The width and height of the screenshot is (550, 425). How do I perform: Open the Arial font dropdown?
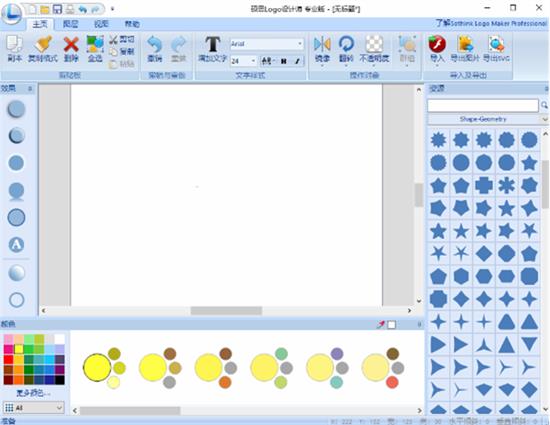(x=267, y=44)
